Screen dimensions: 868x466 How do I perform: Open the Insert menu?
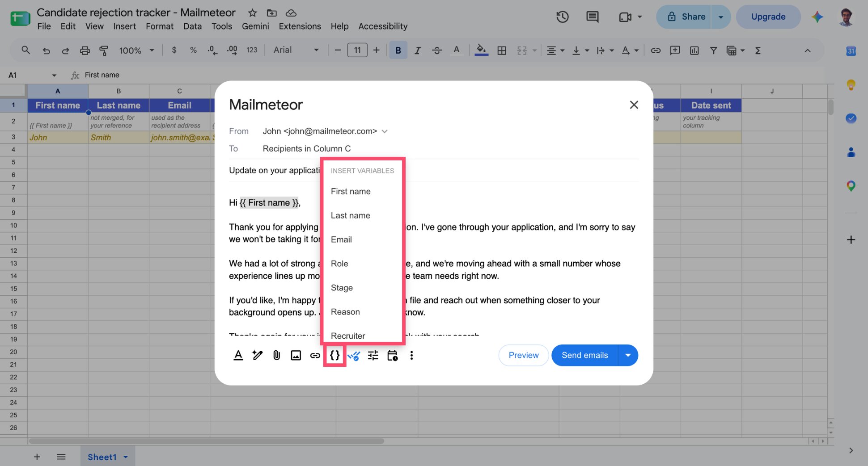(x=124, y=26)
